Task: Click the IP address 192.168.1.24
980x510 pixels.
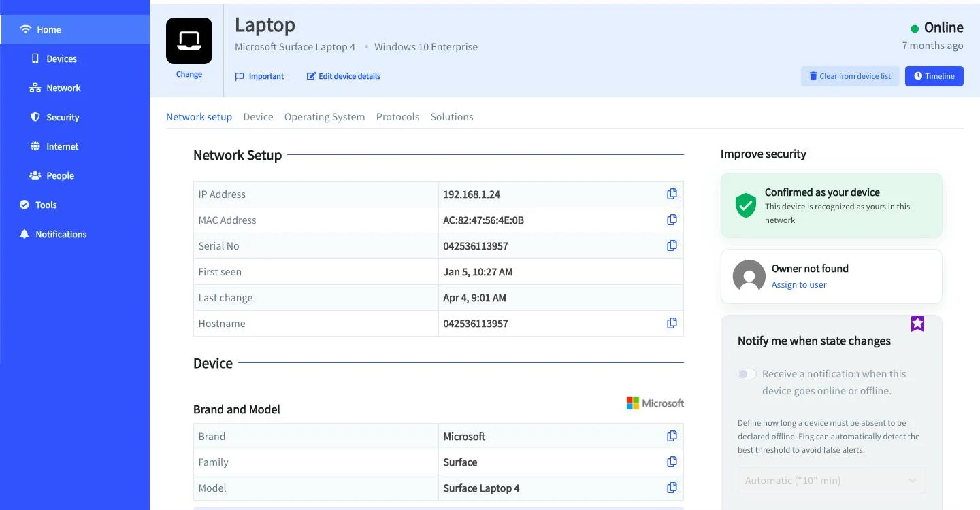Action: pos(472,194)
